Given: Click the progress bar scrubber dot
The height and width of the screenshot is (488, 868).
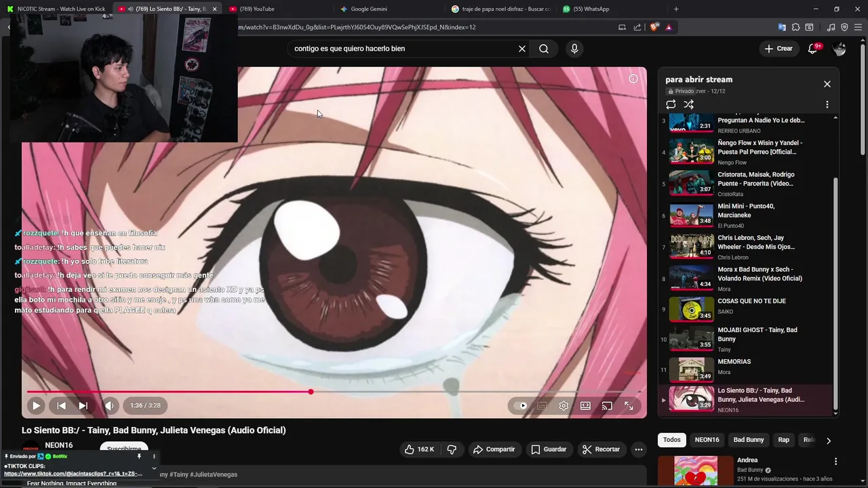Looking at the screenshot, I should (x=311, y=392).
